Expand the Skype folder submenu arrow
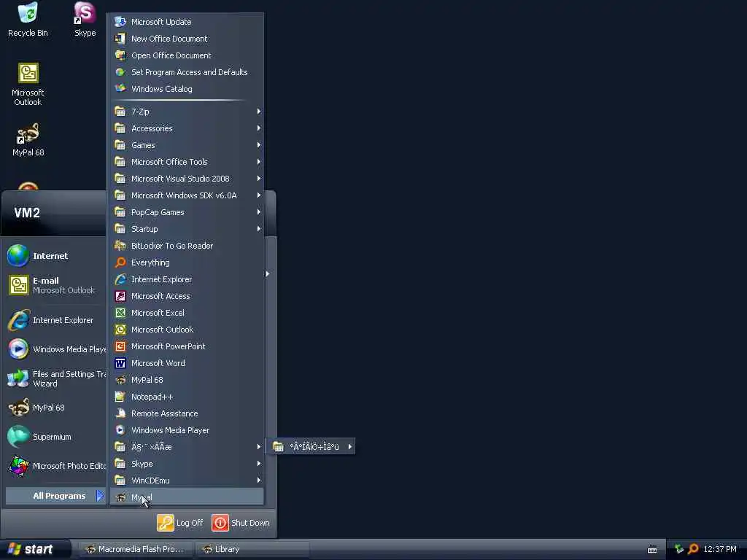The width and height of the screenshot is (747, 560). [259, 464]
